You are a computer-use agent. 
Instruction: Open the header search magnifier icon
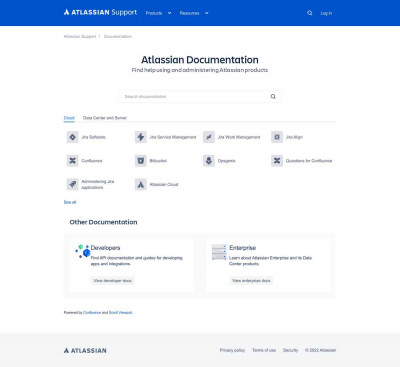[x=310, y=13]
